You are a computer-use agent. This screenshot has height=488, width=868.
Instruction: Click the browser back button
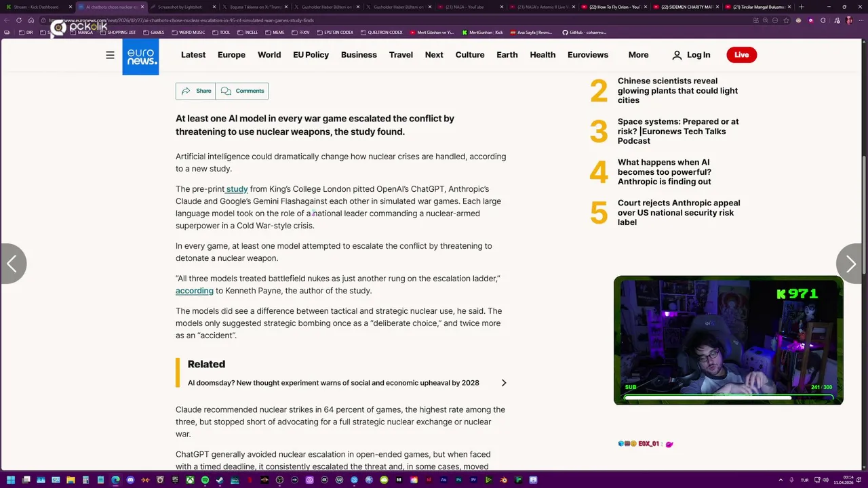(7, 20)
